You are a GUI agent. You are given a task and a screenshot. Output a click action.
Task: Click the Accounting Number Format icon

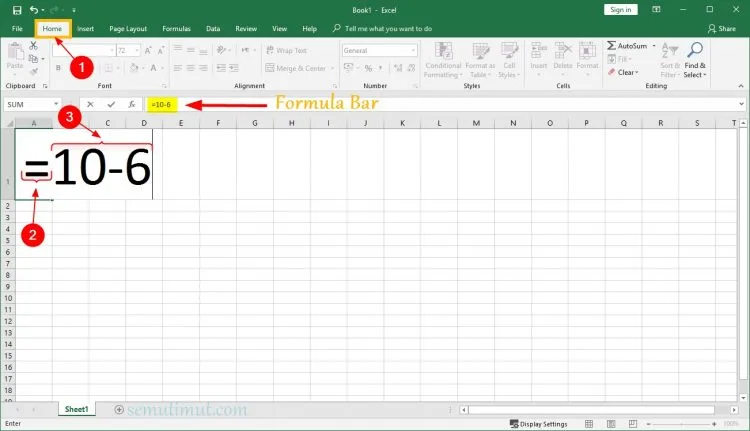349,68
